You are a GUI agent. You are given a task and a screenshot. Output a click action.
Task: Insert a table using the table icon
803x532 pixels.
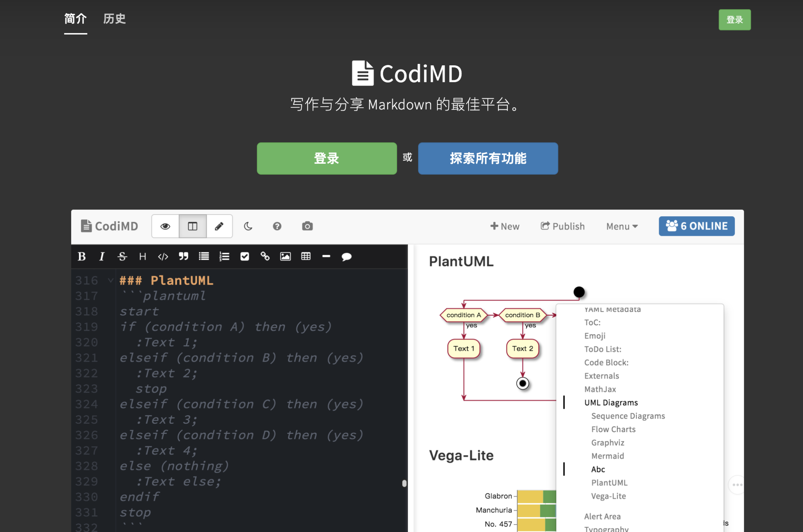tap(306, 257)
